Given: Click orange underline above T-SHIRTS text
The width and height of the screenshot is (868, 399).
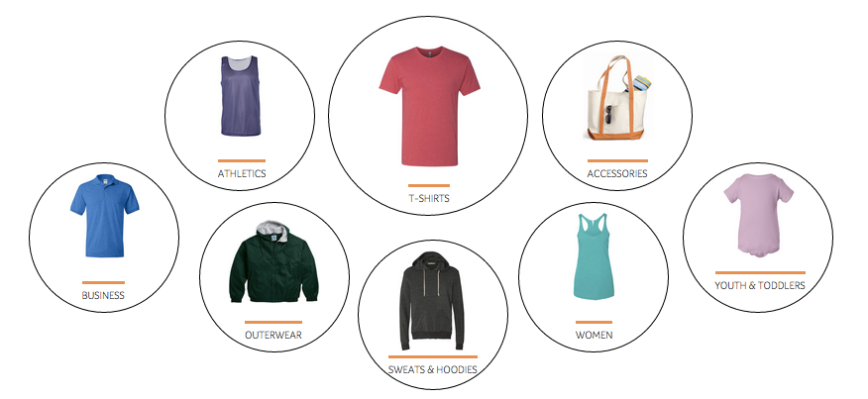Looking at the screenshot, I should pos(429,185).
